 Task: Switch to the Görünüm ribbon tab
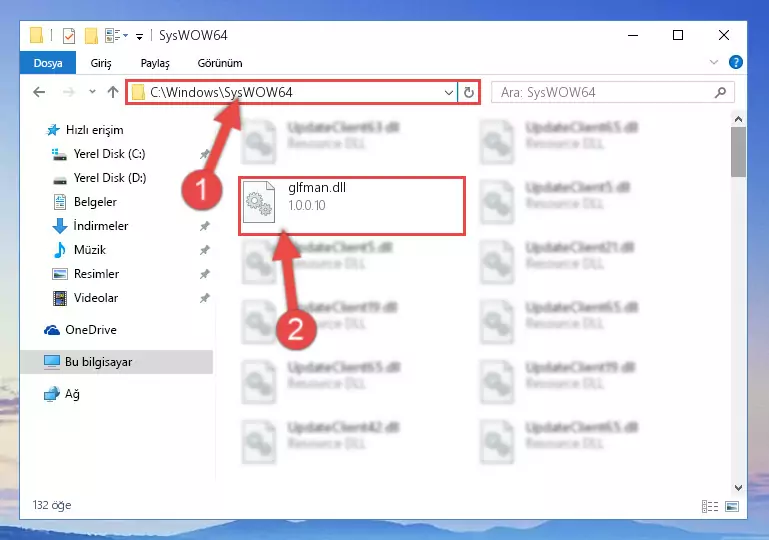220,63
